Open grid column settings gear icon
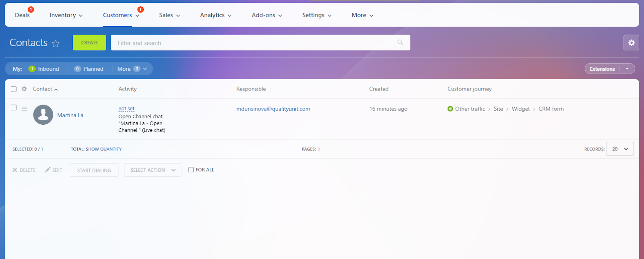 tap(24, 89)
